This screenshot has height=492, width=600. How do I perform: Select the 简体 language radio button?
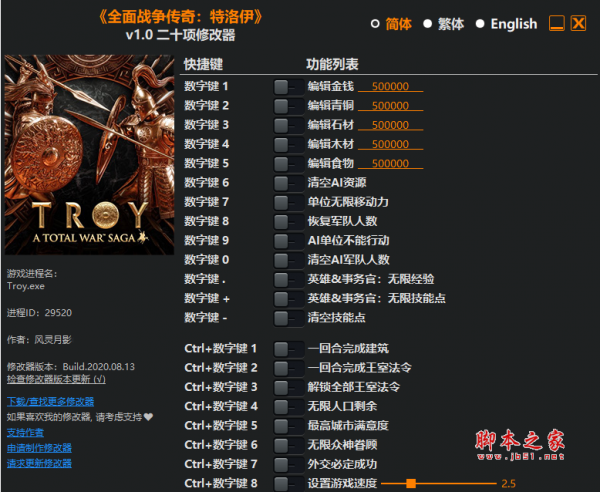click(x=375, y=24)
